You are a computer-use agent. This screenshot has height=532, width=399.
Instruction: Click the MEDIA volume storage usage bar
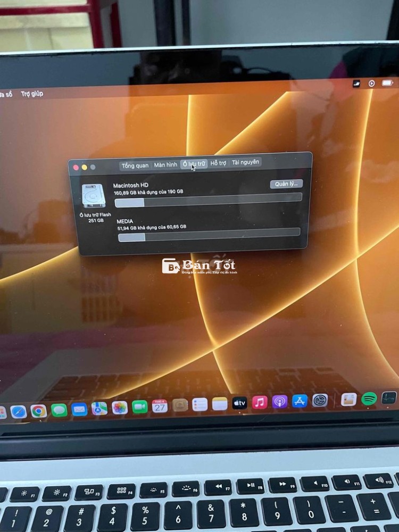[x=209, y=235]
